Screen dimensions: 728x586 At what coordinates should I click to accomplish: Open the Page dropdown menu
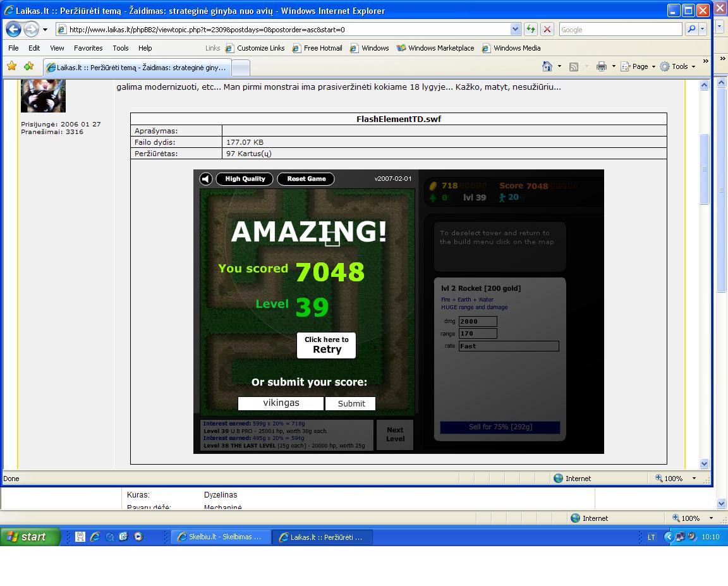click(640, 66)
